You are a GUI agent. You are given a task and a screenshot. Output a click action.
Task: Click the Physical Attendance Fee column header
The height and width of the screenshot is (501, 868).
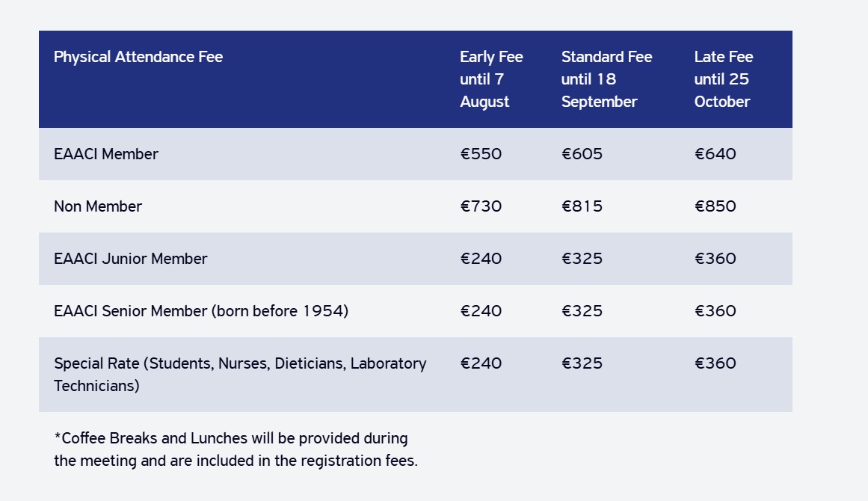tap(138, 57)
